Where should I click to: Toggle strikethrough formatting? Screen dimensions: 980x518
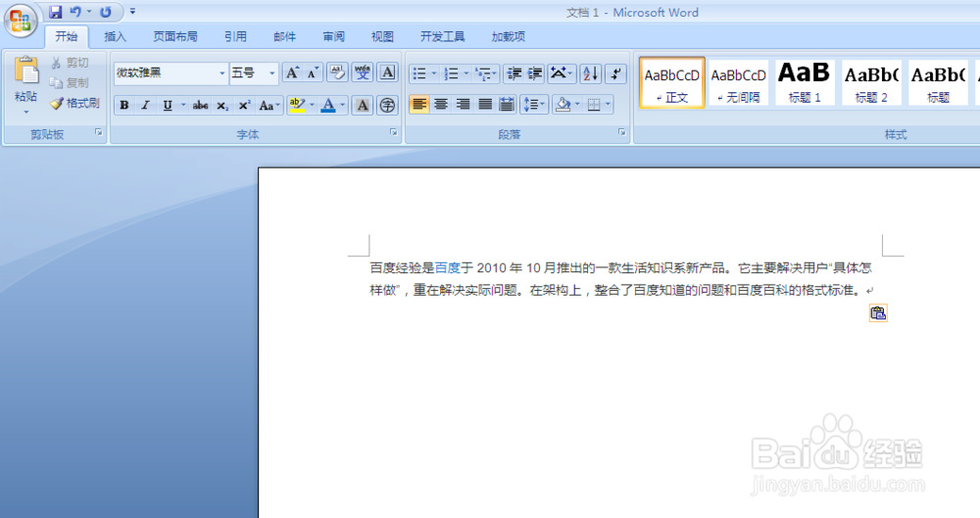tap(200, 105)
